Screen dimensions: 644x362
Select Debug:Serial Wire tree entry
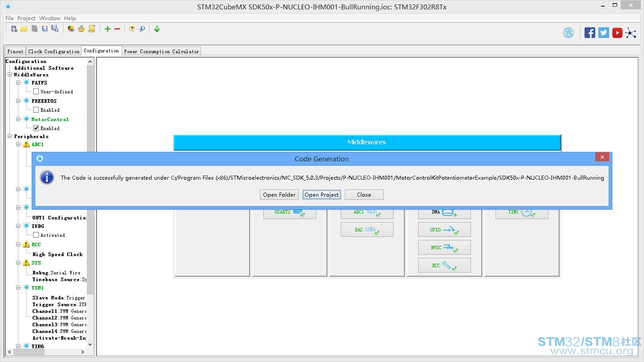tap(56, 273)
